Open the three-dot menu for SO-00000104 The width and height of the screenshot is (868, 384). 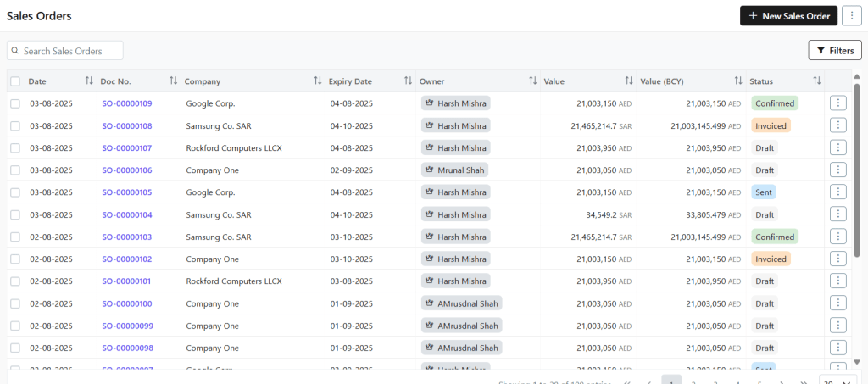click(x=837, y=214)
